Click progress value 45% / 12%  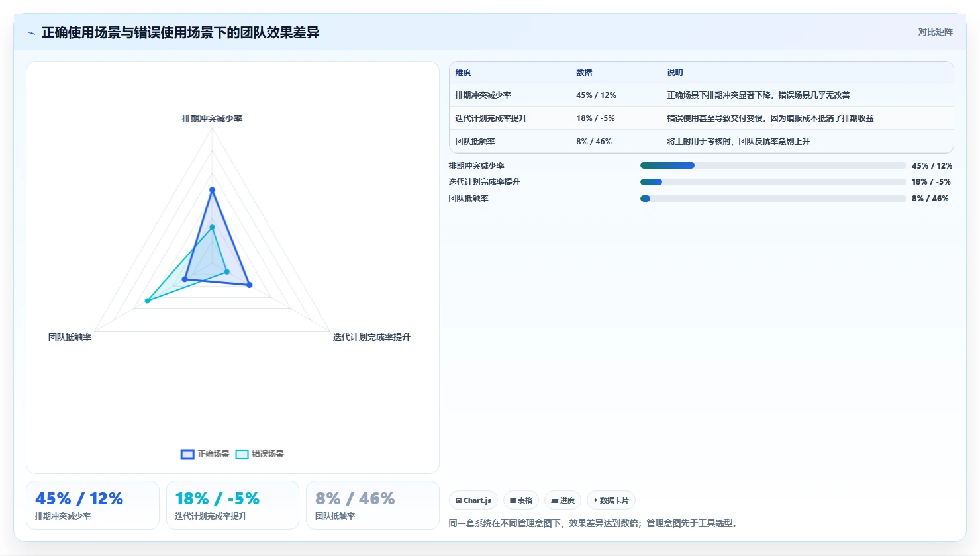(x=932, y=166)
